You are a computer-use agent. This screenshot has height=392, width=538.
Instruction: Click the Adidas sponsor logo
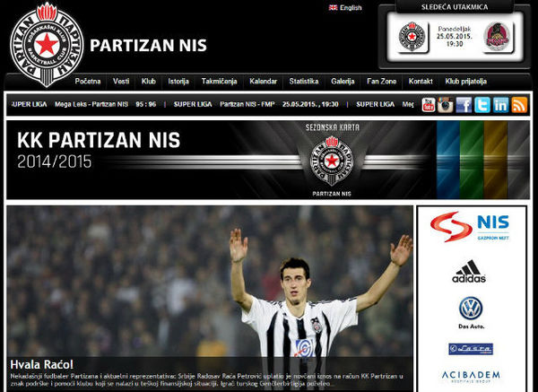[x=470, y=271]
